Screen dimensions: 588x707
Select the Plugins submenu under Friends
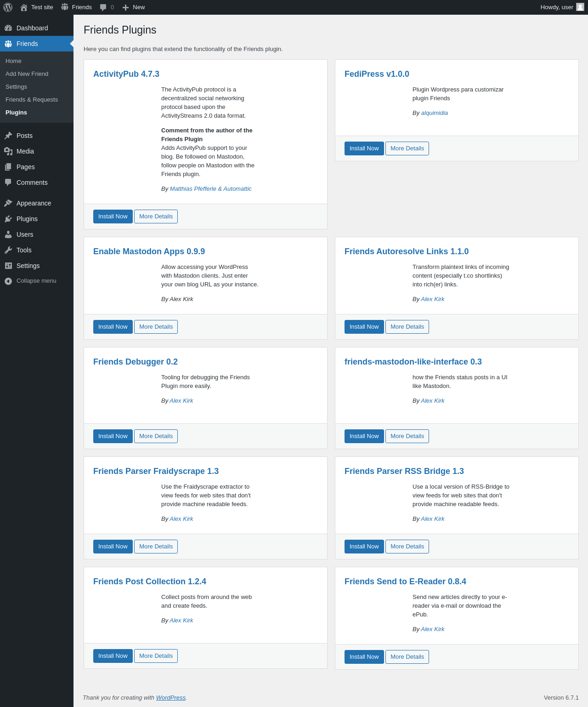tap(16, 113)
